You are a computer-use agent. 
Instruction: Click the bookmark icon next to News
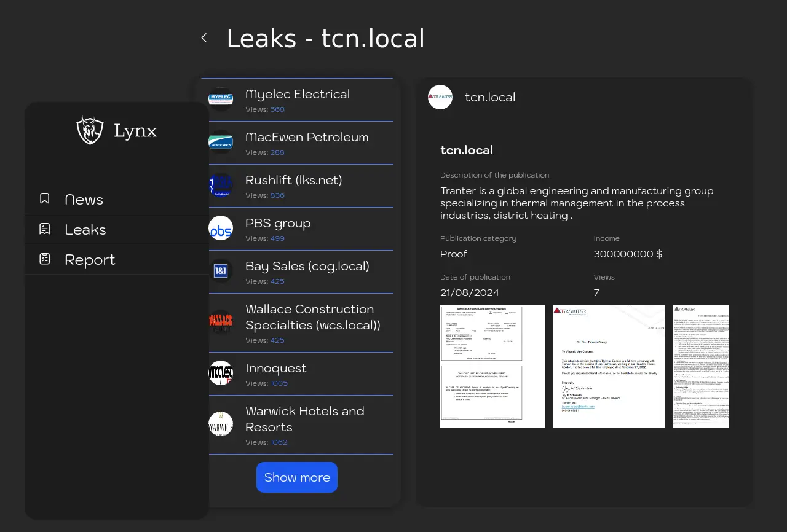[45, 198]
